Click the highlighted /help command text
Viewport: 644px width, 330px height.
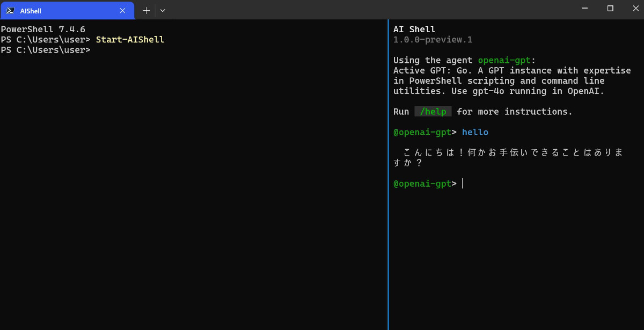[433, 112]
